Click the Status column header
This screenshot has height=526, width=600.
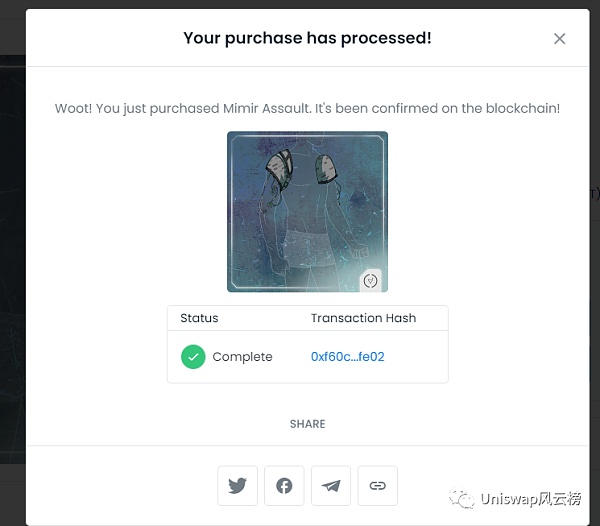[199, 318]
